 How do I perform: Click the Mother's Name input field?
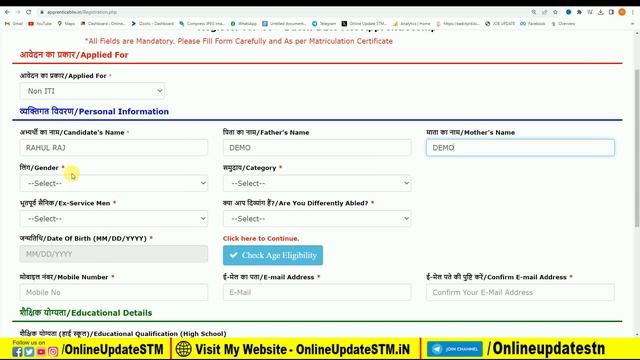click(x=520, y=148)
